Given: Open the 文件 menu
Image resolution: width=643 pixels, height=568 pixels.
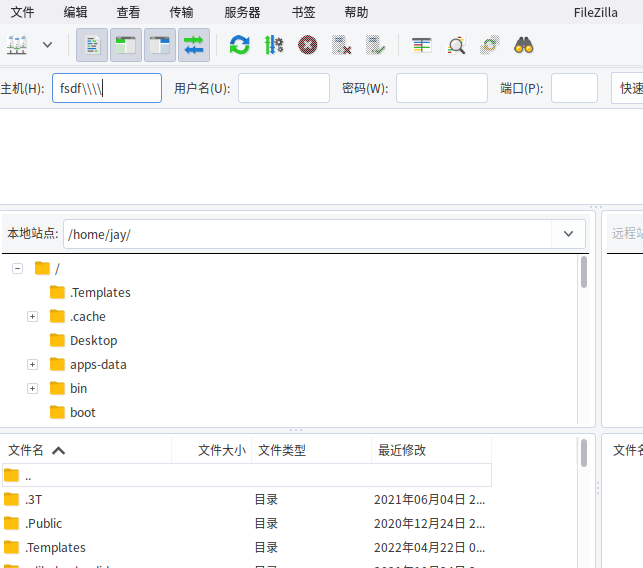Looking at the screenshot, I should (22, 12).
